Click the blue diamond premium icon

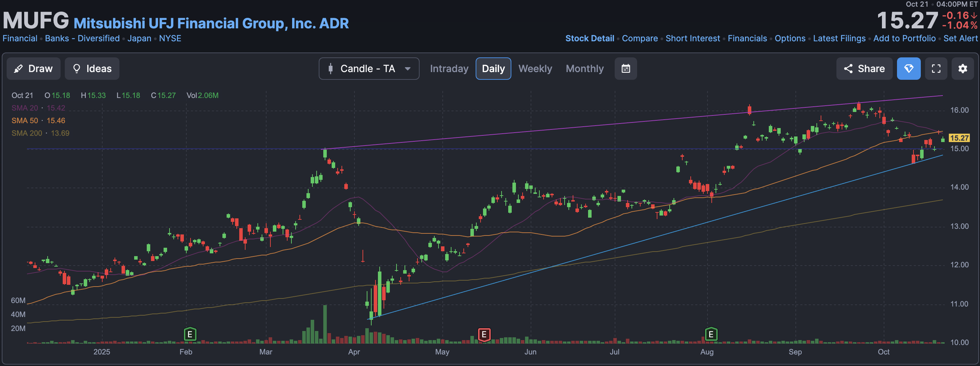point(909,69)
